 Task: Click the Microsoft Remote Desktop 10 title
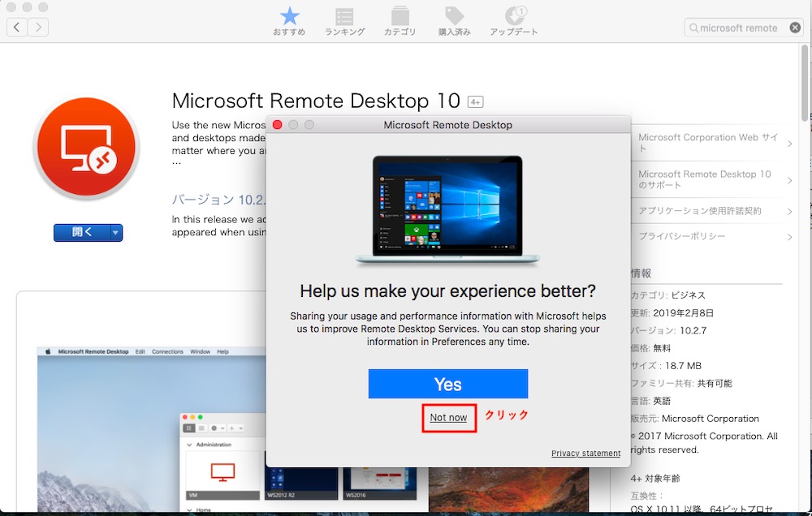tap(316, 101)
